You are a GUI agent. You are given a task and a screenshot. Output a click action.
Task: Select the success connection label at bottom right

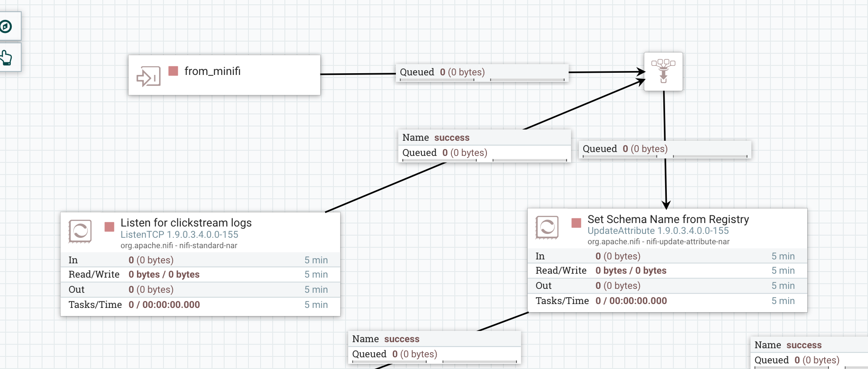point(809,353)
